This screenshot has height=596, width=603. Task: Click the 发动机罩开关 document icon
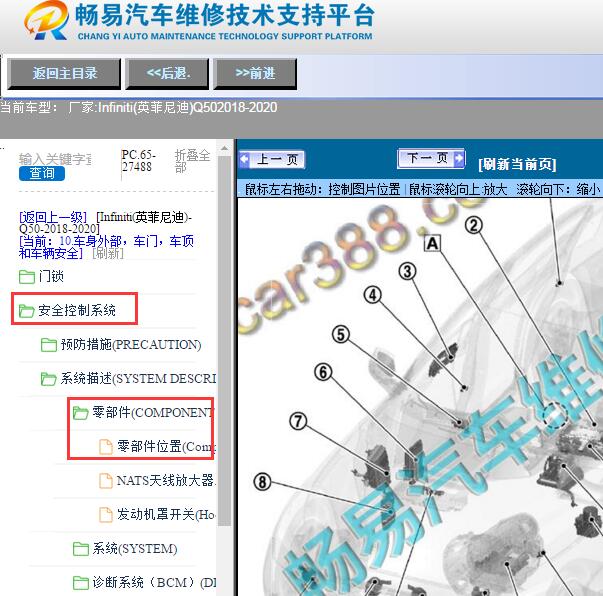point(106,515)
